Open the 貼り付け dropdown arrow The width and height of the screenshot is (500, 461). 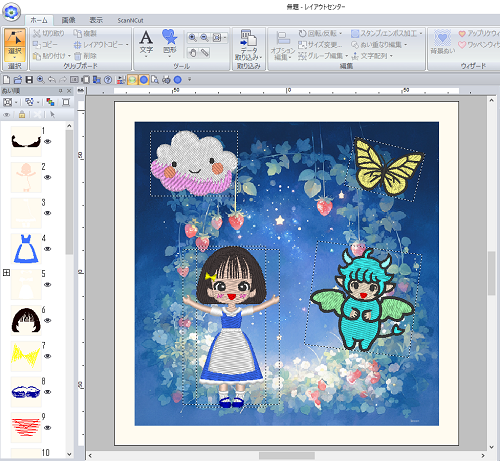tap(69, 56)
